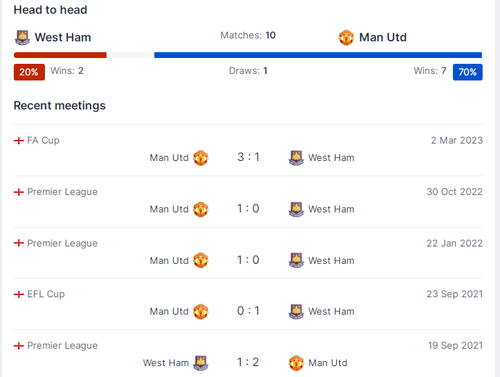Open Premier League link for 30 Oct 2022

click(x=62, y=192)
